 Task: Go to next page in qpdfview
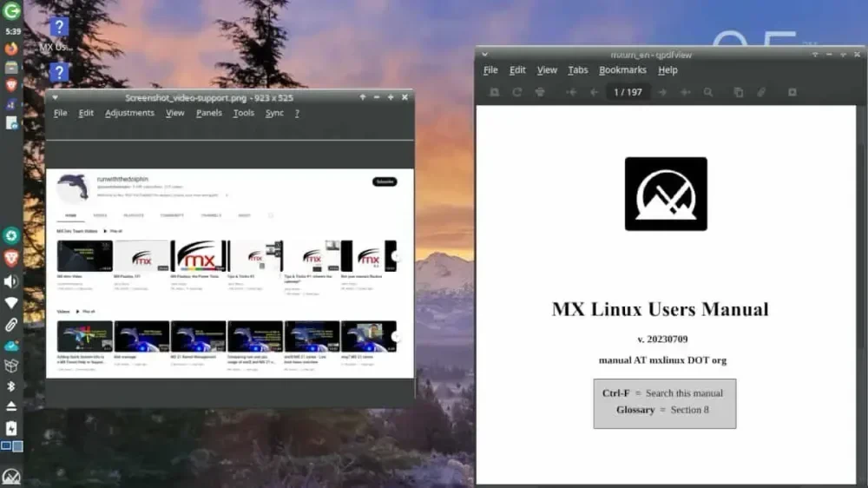pos(662,93)
